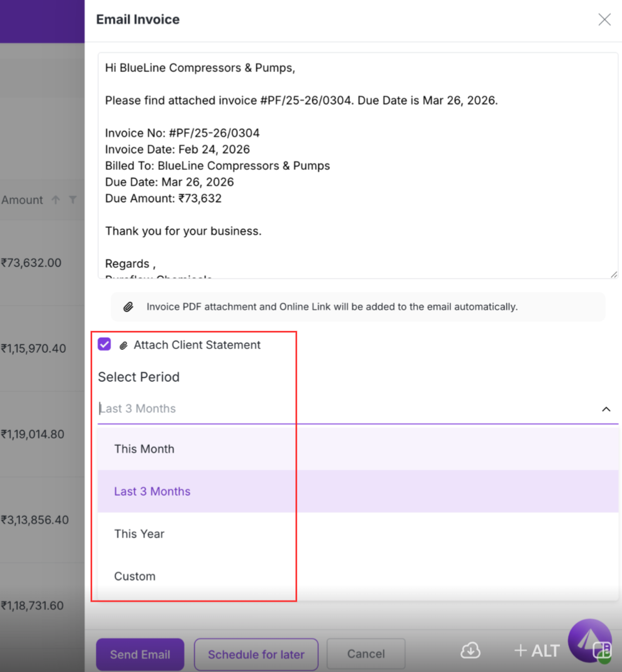Image resolution: width=622 pixels, height=672 pixels.
Task: Click paperclip icon beside Attach Client Statement
Action: pyautogui.click(x=123, y=345)
